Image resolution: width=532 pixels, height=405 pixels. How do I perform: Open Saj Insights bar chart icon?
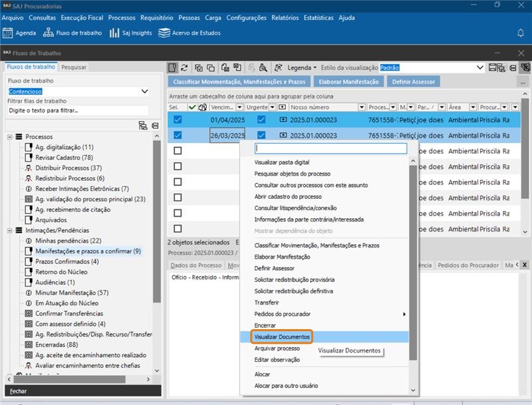point(114,33)
